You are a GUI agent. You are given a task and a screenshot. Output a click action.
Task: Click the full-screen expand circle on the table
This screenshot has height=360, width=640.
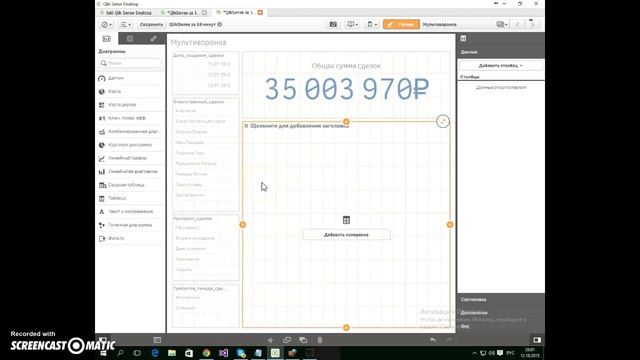[x=443, y=121]
